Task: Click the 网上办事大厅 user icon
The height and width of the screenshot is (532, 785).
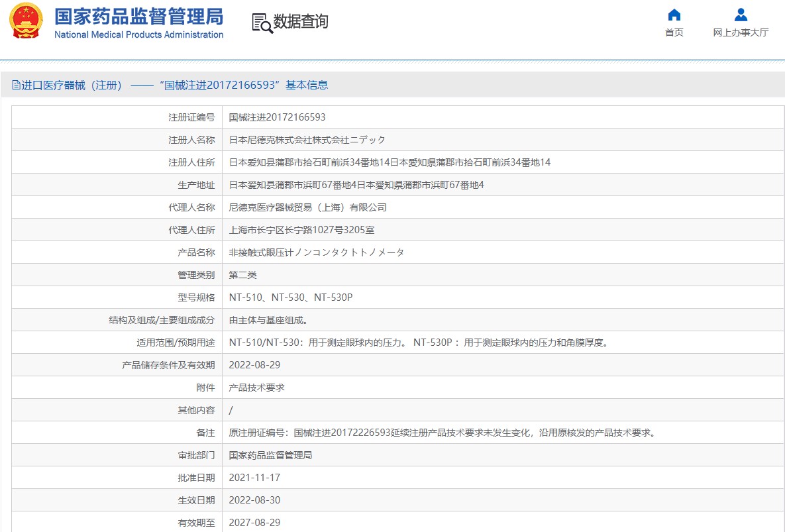Action: click(x=741, y=15)
